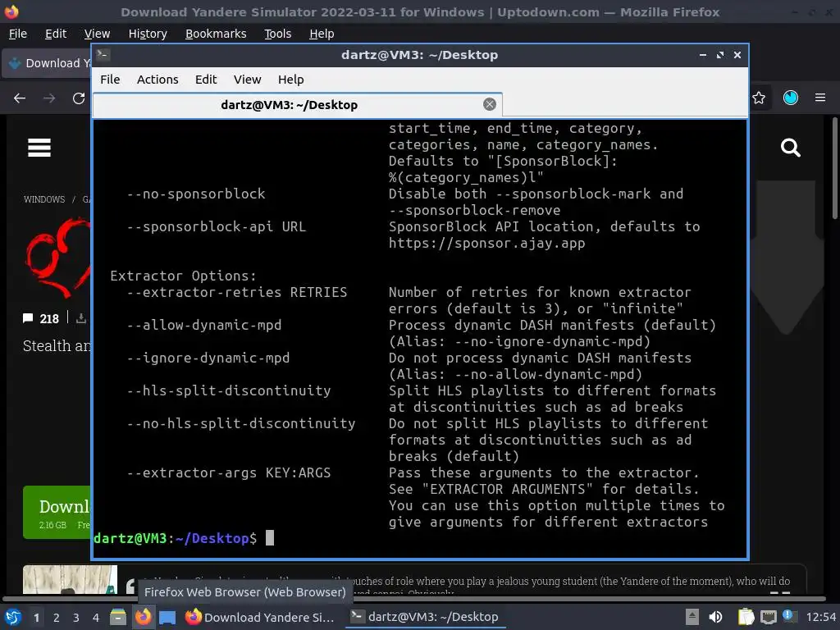
Task: Open Firefox View menu
Action: click(97, 34)
